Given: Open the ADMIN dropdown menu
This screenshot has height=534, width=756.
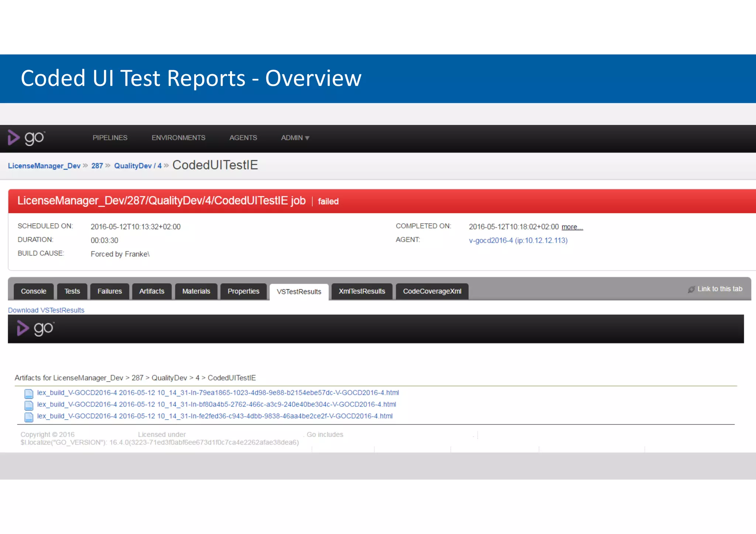Looking at the screenshot, I should (295, 138).
